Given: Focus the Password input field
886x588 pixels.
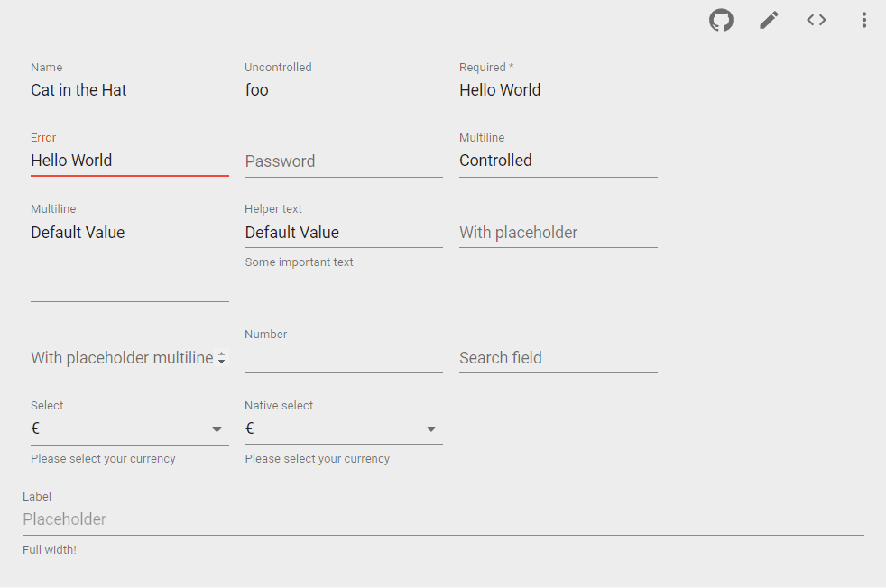Looking at the screenshot, I should [x=344, y=161].
